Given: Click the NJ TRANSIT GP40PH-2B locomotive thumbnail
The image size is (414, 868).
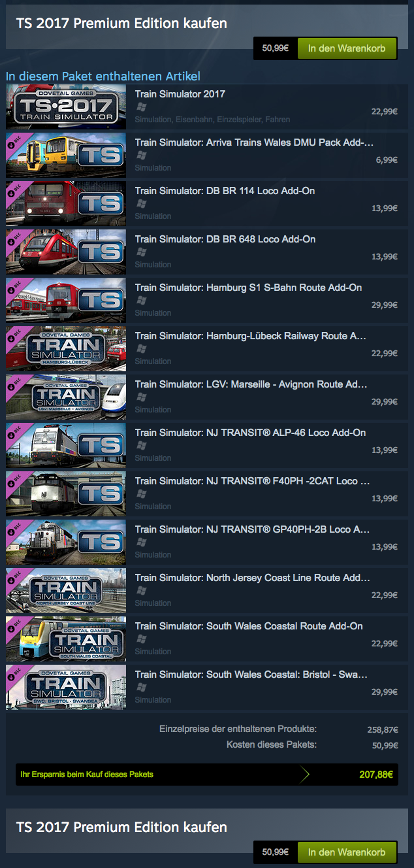Looking at the screenshot, I should point(66,542).
